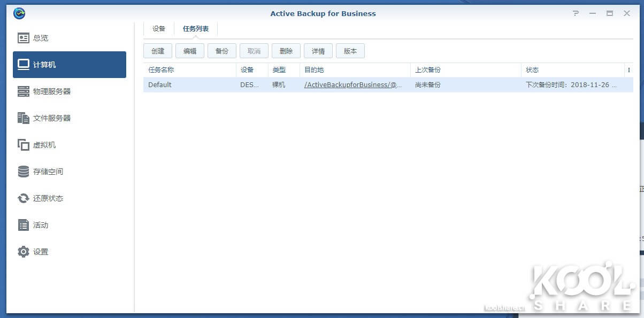Click the 还原状态 restore status icon
This screenshot has height=318, width=644.
pos(24,198)
